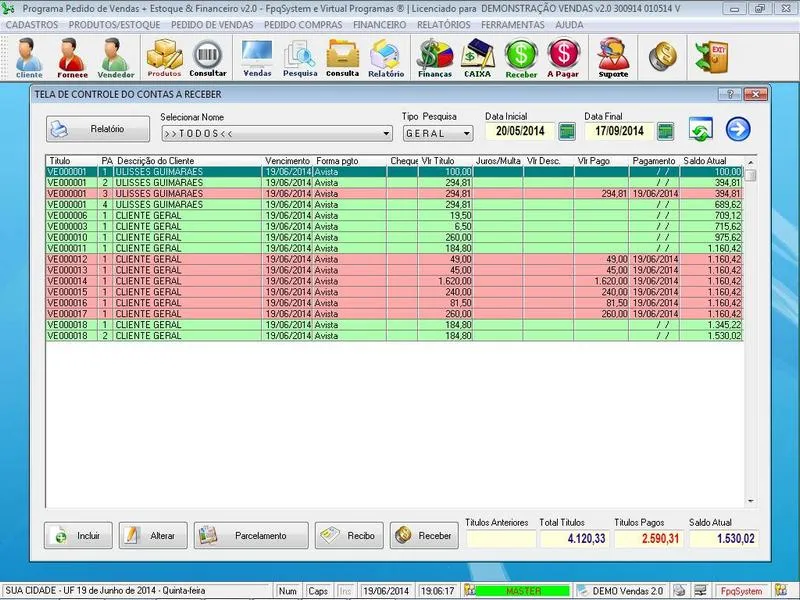Click the table's vertical scrollbar
This screenshot has height=600, width=800.
point(750,340)
